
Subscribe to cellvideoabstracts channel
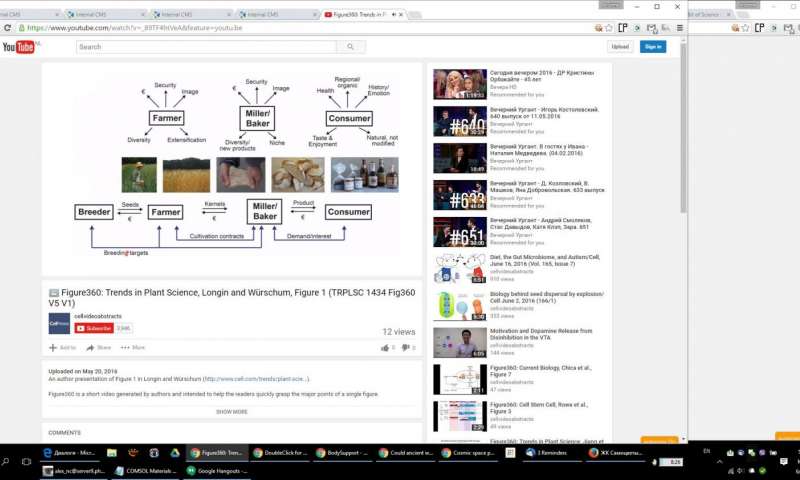(x=94, y=329)
